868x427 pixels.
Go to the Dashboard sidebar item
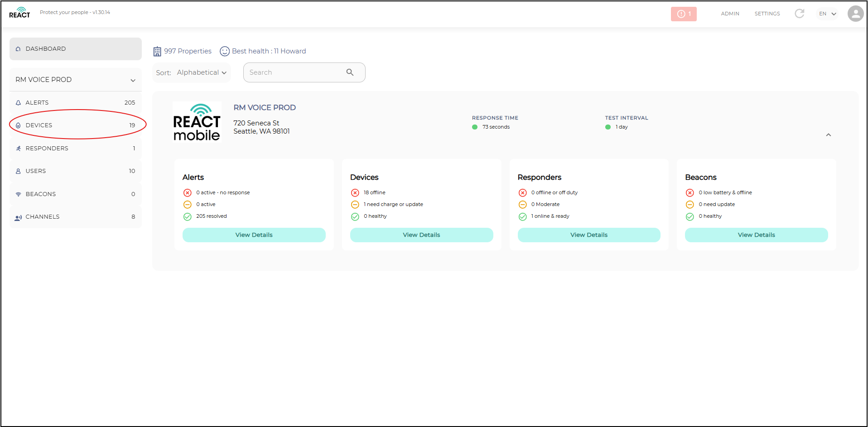[x=76, y=49]
